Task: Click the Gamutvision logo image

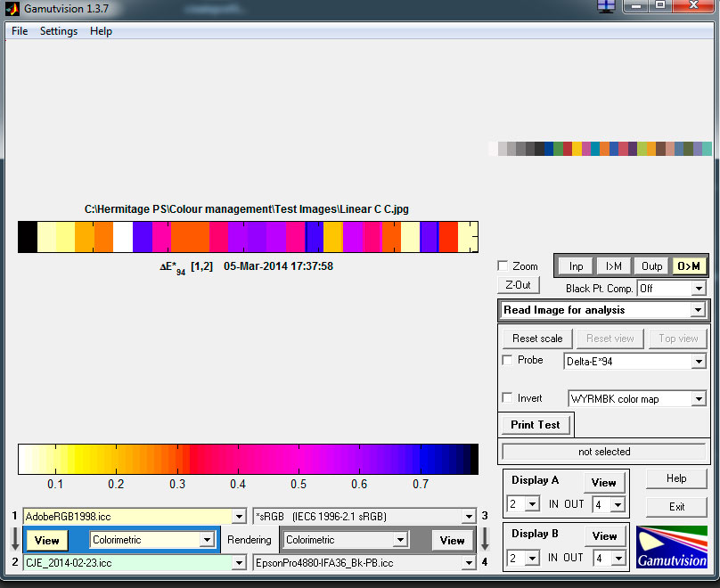Action: (x=671, y=548)
